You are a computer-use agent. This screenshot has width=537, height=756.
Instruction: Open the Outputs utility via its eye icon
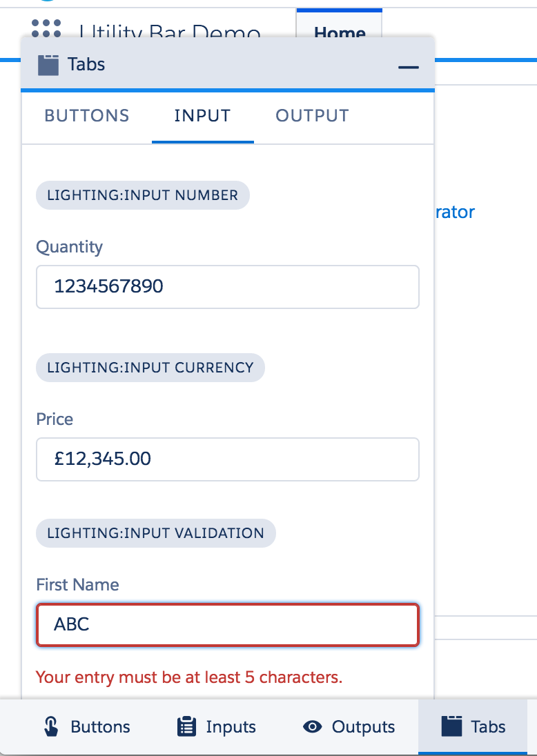click(x=313, y=726)
